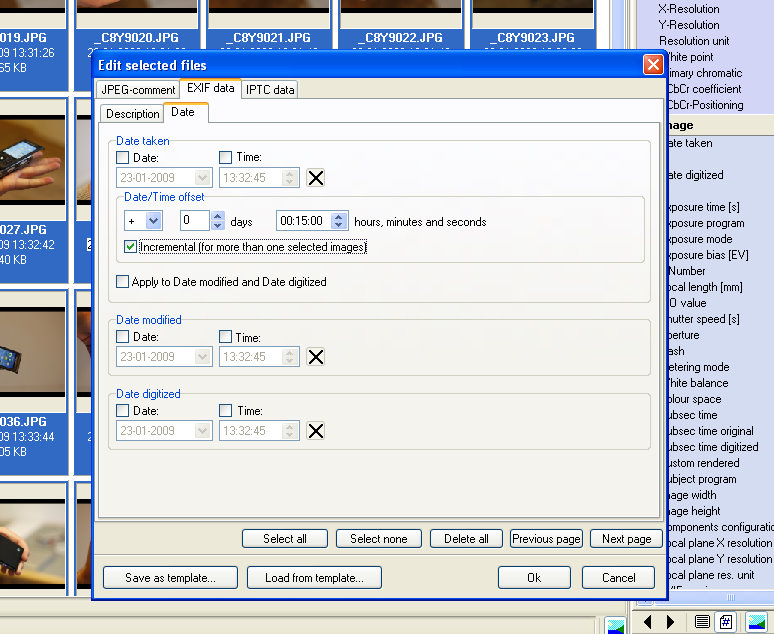Viewport: 774px width, 634px height.
Task: Click the X icon in Date modified
Action: click(x=315, y=357)
